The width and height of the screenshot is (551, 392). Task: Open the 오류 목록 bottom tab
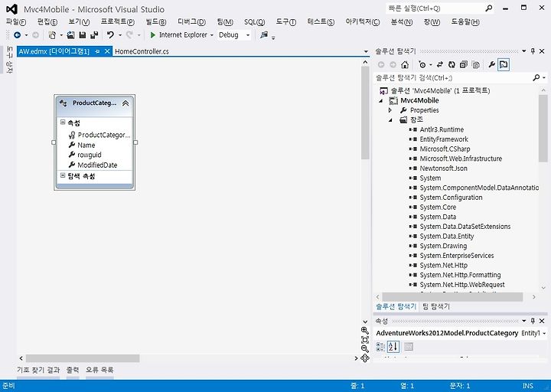(99, 370)
